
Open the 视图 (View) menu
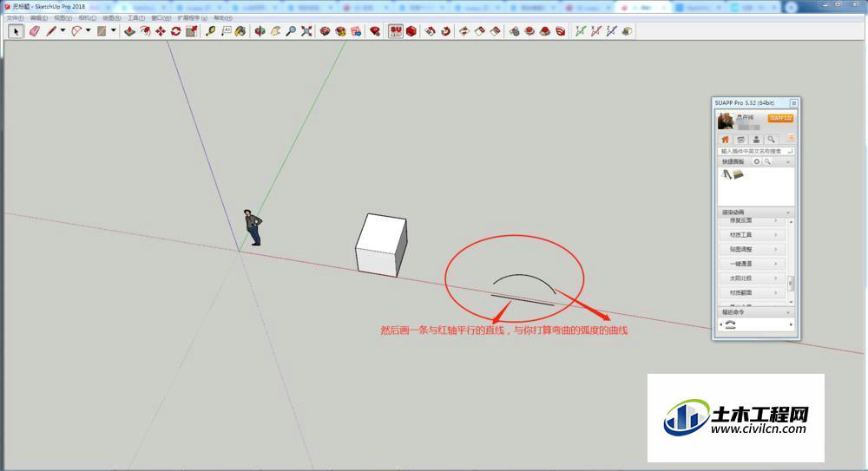click(x=63, y=17)
